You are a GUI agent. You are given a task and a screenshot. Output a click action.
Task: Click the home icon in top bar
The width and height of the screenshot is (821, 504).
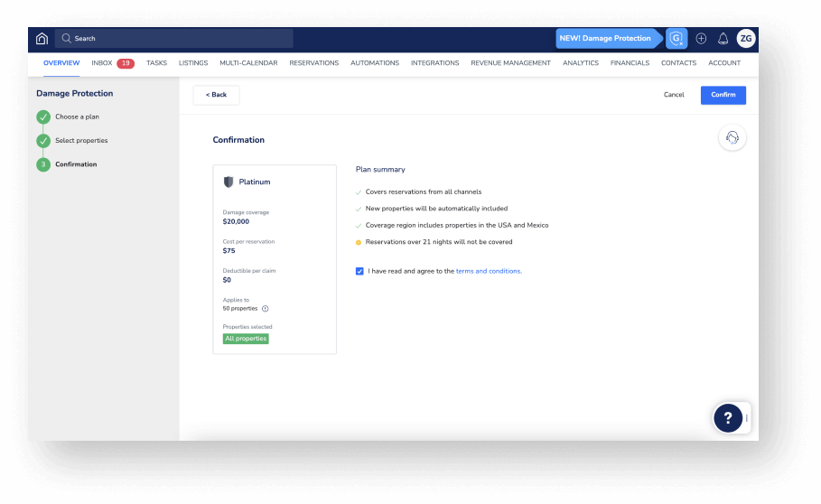pos(42,38)
